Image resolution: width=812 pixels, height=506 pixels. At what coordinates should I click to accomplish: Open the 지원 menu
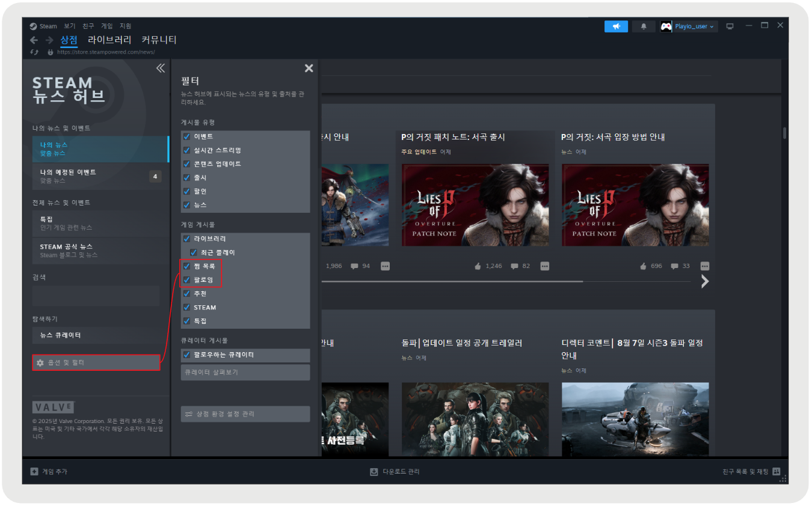(125, 26)
